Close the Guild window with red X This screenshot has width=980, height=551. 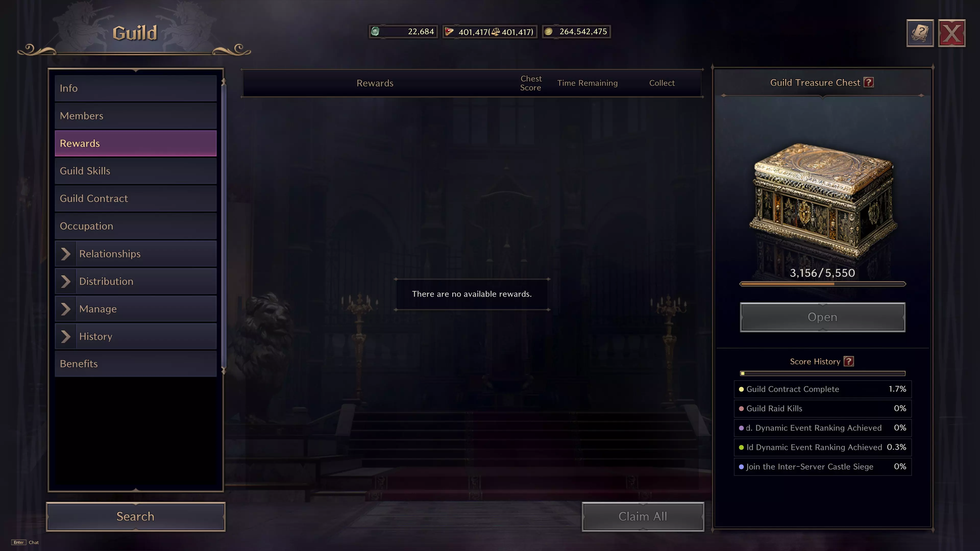952,33
